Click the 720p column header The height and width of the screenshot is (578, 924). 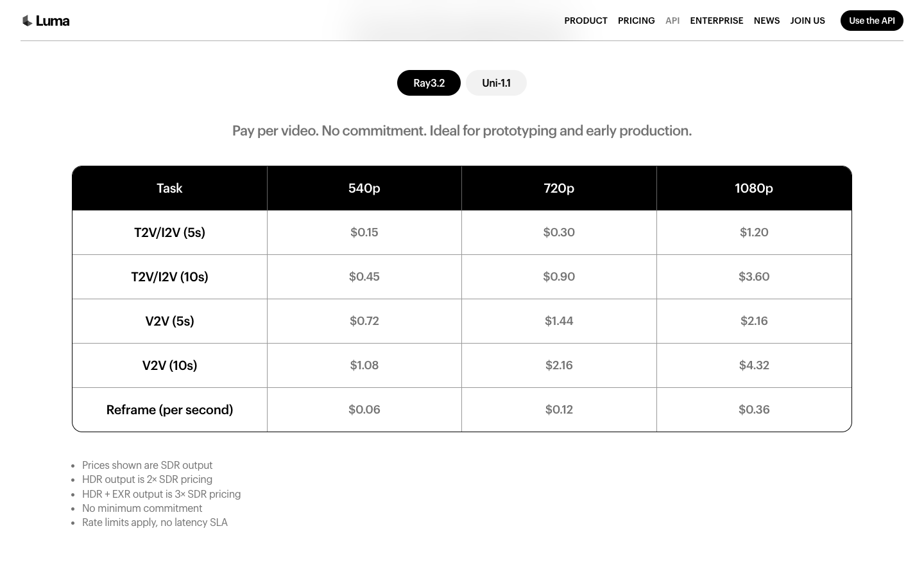[x=559, y=188]
